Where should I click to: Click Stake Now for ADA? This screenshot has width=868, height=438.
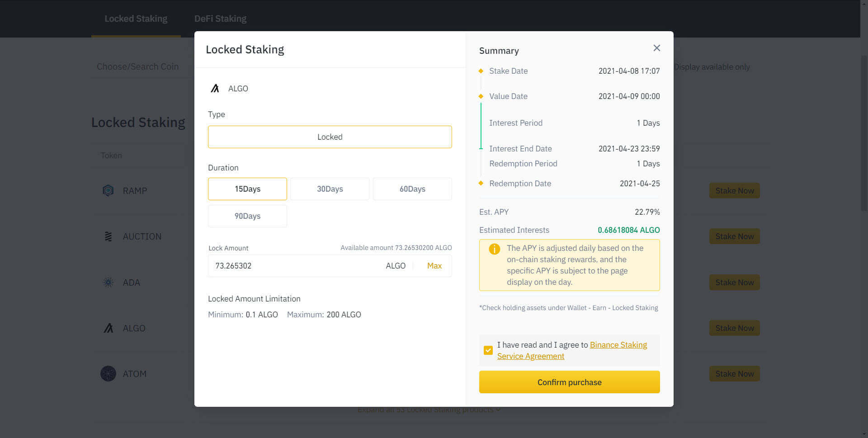point(734,283)
